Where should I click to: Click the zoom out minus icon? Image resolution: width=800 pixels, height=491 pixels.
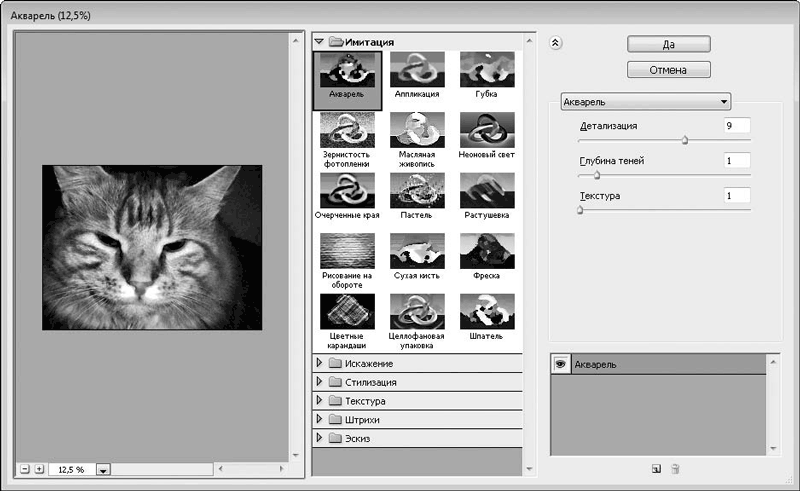pos(24,469)
